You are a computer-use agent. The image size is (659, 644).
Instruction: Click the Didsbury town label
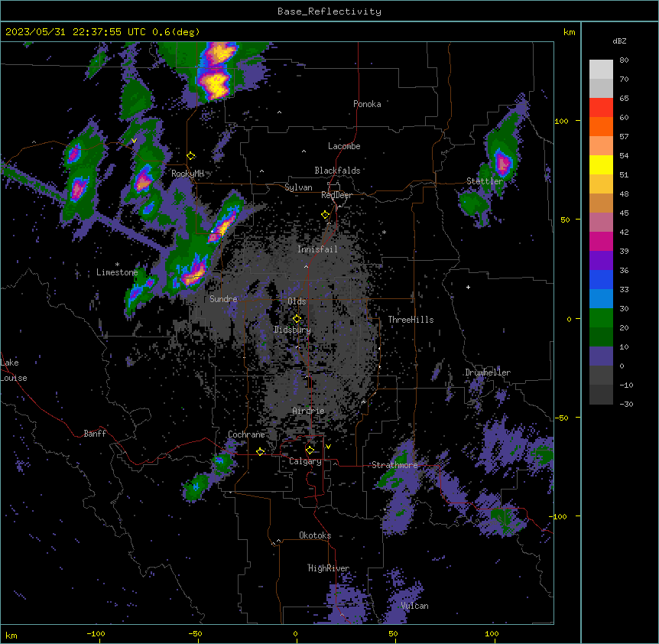[x=292, y=330]
